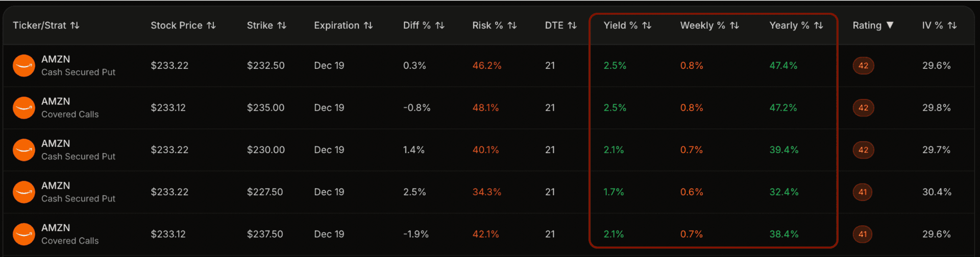This screenshot has width=980, height=257.
Task: Click the Yearly % column header label
Action: pos(789,25)
